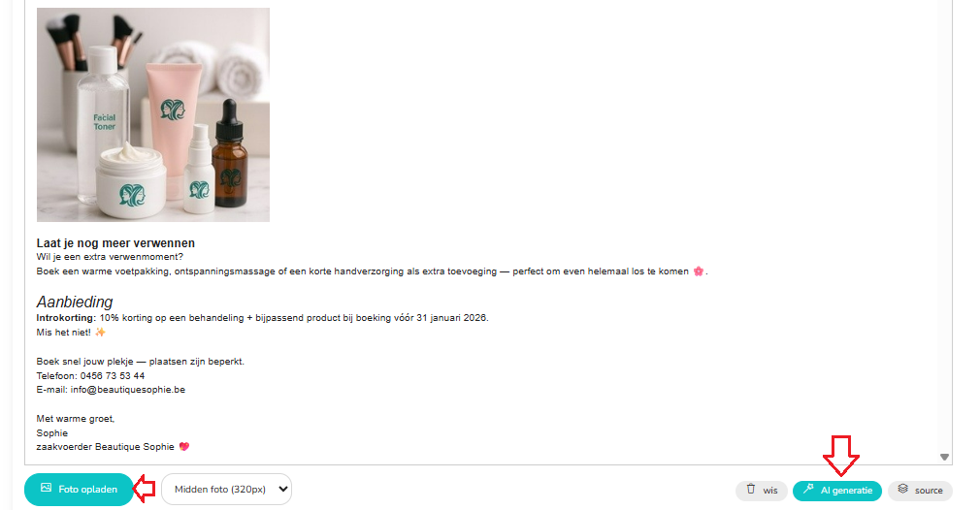
Task: Click the Foto opladen button
Action: click(x=79, y=490)
